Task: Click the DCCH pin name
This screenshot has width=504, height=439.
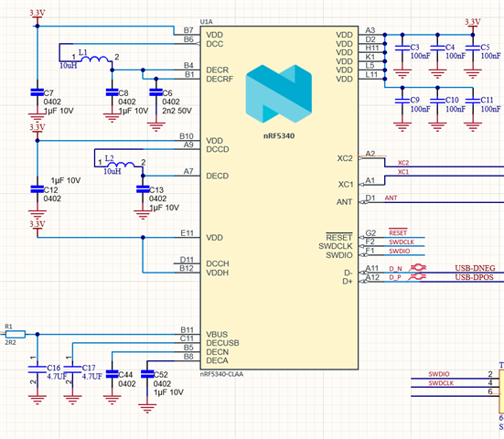Action: (x=218, y=263)
